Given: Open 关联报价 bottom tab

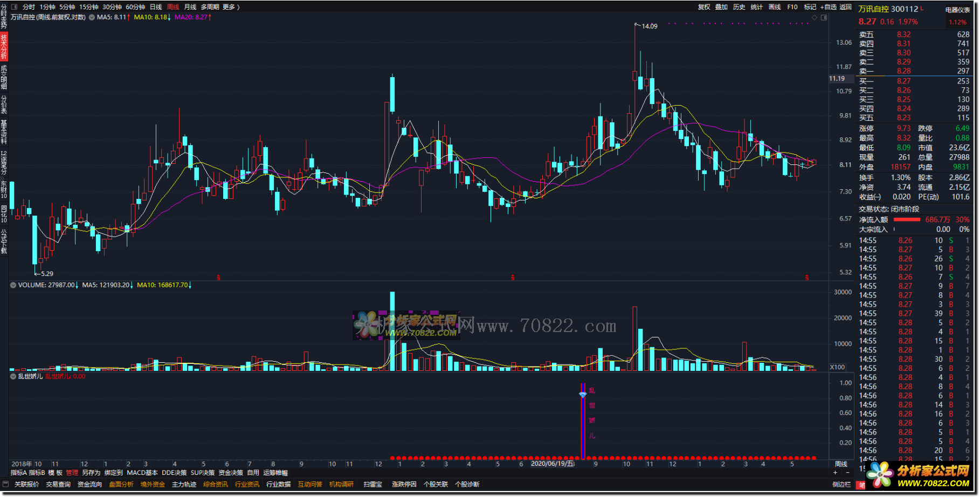Looking at the screenshot, I should pyautogui.click(x=27, y=485).
